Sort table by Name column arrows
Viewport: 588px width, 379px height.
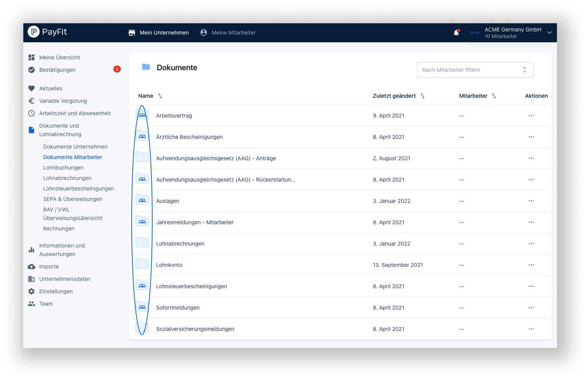pyautogui.click(x=160, y=96)
